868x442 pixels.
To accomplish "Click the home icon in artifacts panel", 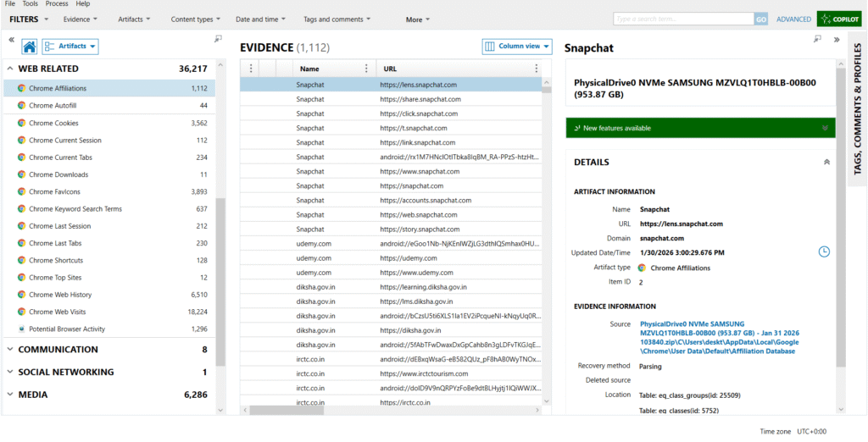I will (x=30, y=47).
